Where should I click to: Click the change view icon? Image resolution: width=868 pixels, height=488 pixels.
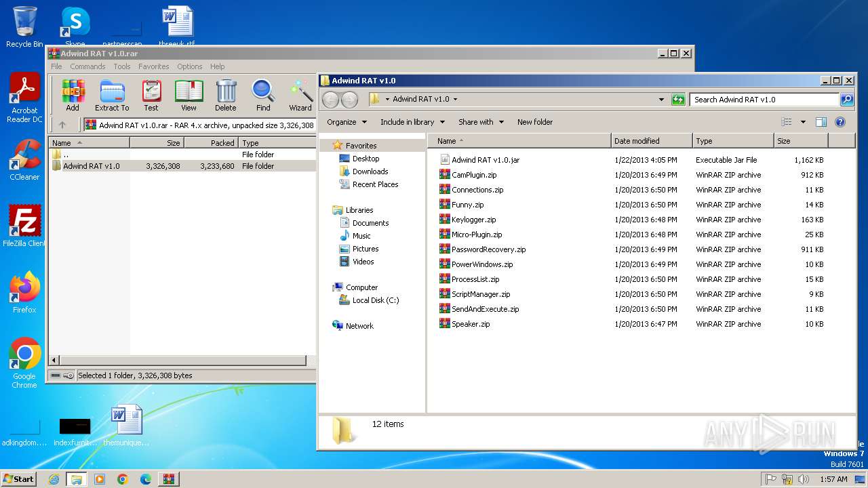click(787, 122)
